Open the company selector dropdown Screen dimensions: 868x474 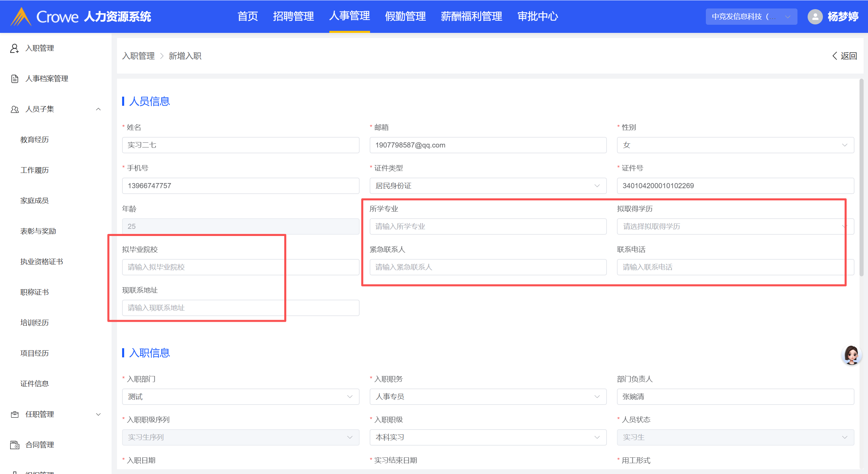(x=751, y=17)
